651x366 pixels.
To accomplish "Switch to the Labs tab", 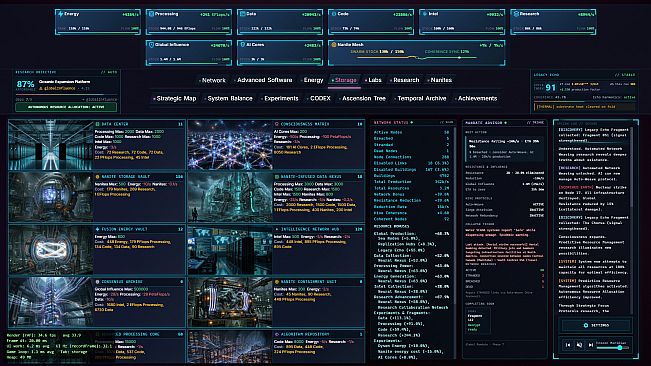I will pyautogui.click(x=373, y=80).
